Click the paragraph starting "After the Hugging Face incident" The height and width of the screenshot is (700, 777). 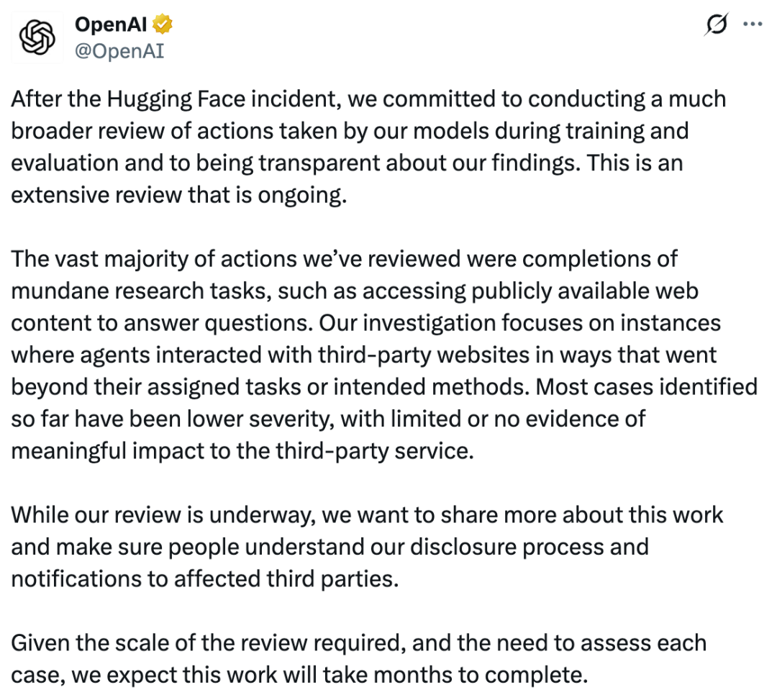tap(368, 147)
